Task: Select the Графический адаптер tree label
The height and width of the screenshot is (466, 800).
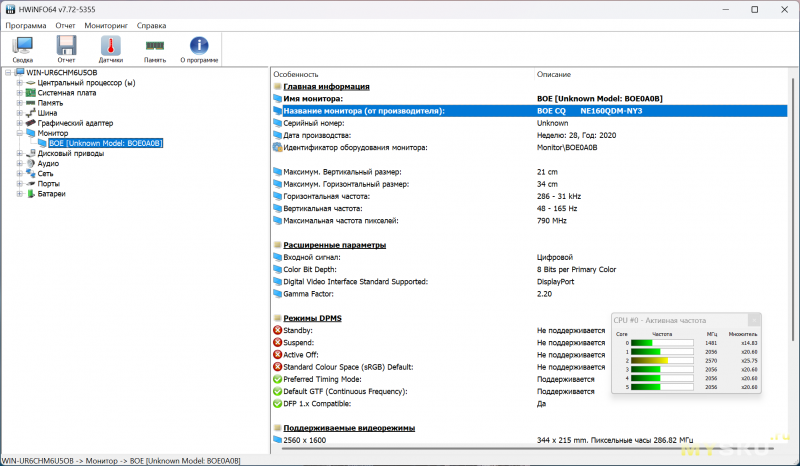Action: tap(75, 123)
